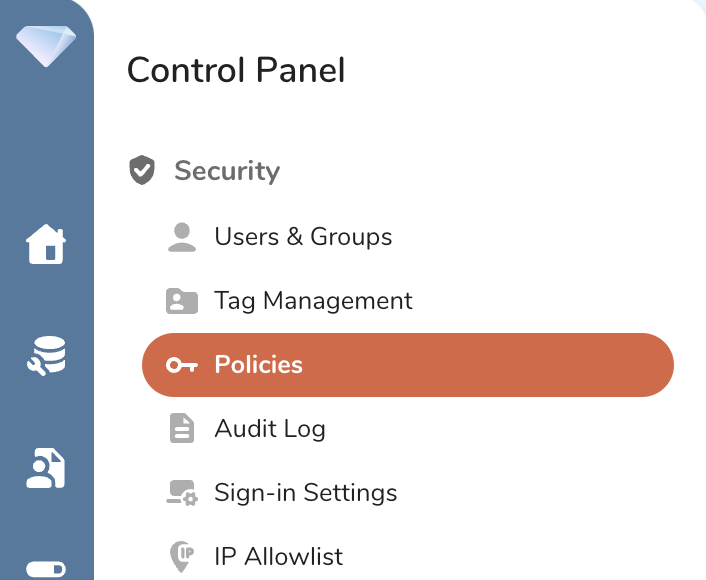Open the Audit Log

pos(270,429)
